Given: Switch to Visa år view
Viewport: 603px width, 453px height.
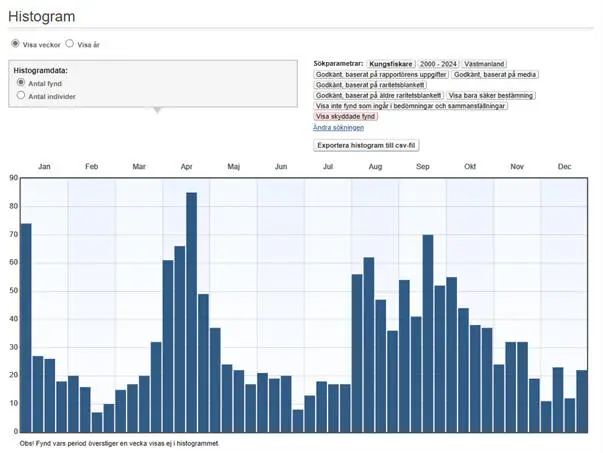Looking at the screenshot, I should [70, 44].
